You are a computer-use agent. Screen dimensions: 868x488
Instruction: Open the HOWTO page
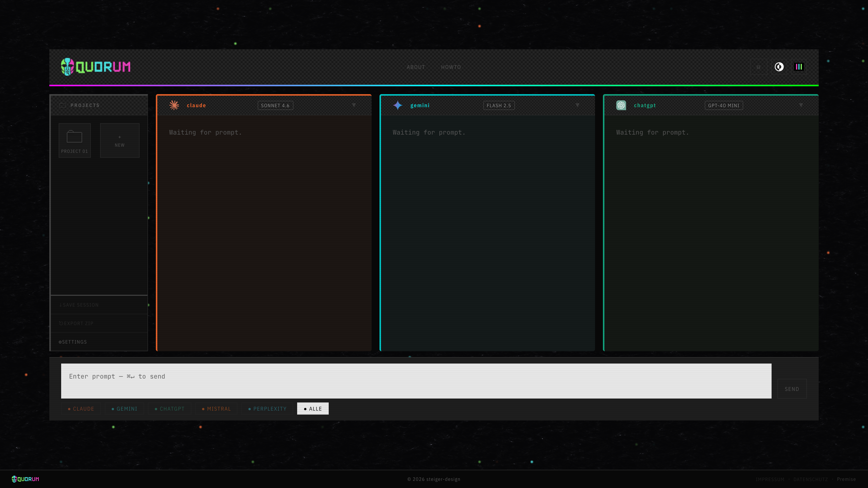(x=451, y=67)
